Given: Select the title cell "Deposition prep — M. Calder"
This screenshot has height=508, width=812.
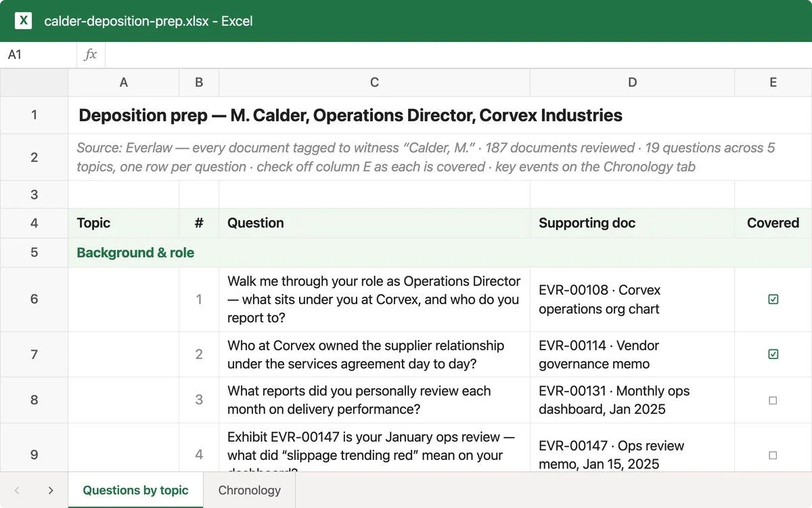Looking at the screenshot, I should [x=440, y=115].
